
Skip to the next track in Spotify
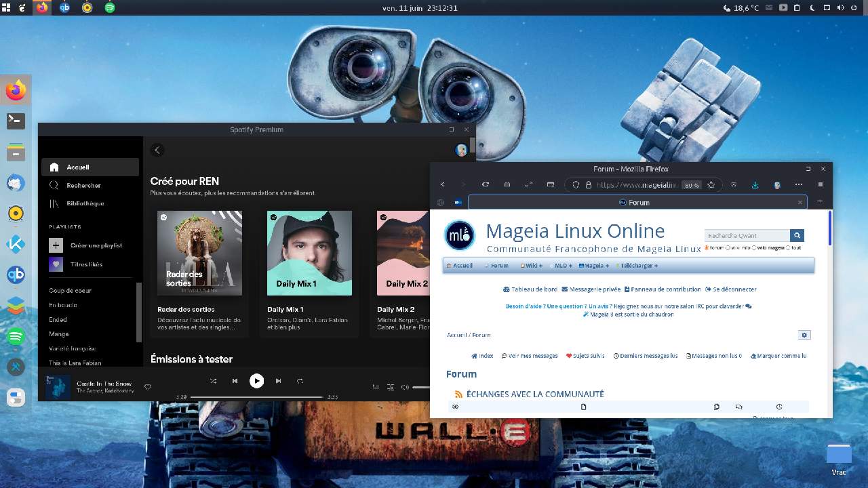click(278, 381)
